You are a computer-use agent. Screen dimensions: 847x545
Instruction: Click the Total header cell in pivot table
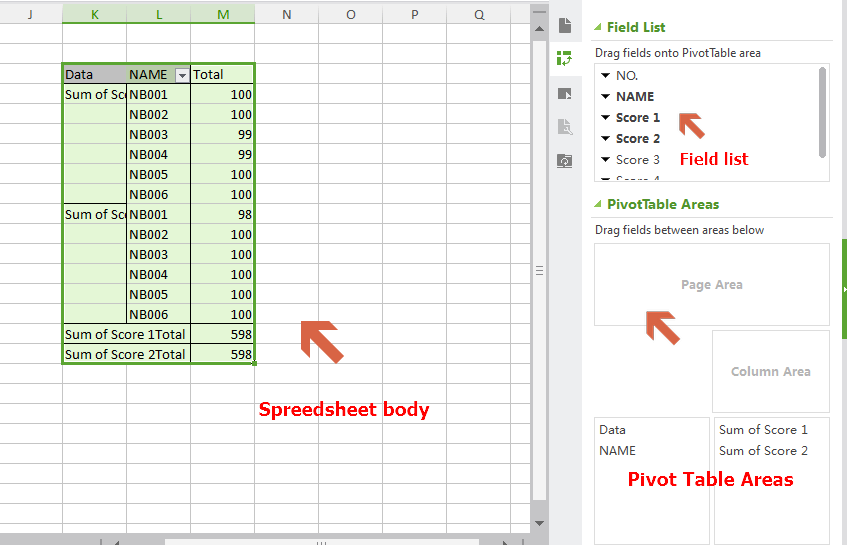coord(223,75)
